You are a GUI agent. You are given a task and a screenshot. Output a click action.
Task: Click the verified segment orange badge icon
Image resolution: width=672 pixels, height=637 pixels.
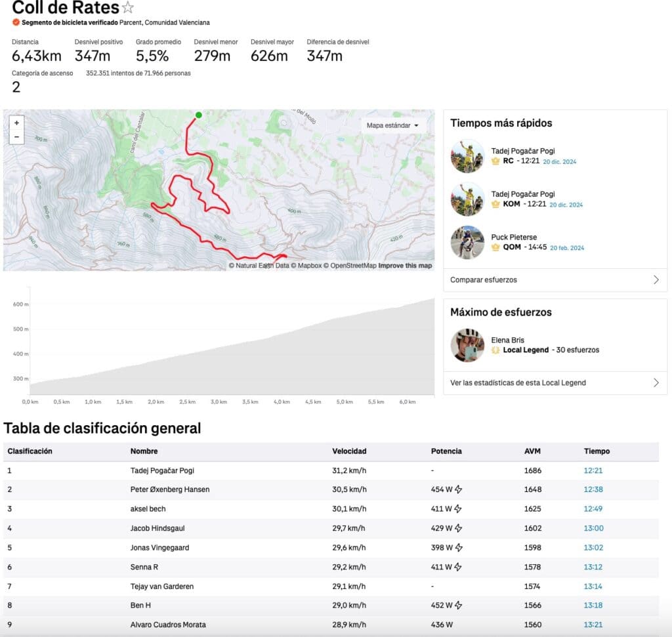coord(16,22)
